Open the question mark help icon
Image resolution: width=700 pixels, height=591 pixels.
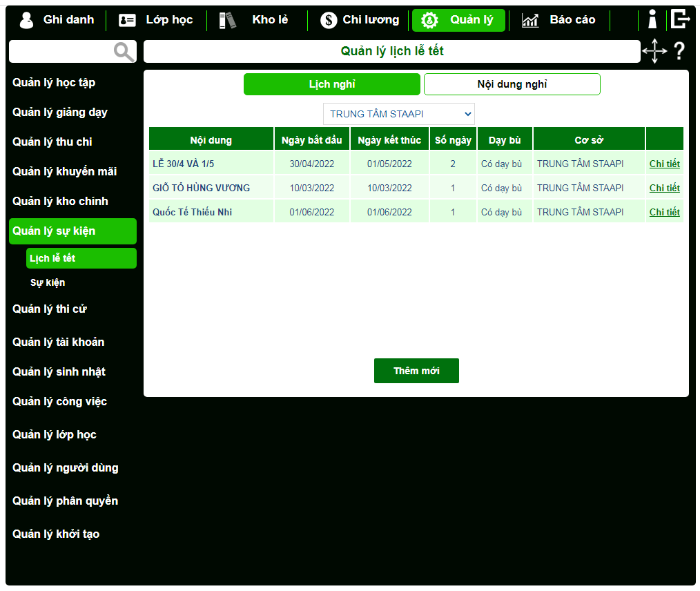pyautogui.click(x=679, y=51)
